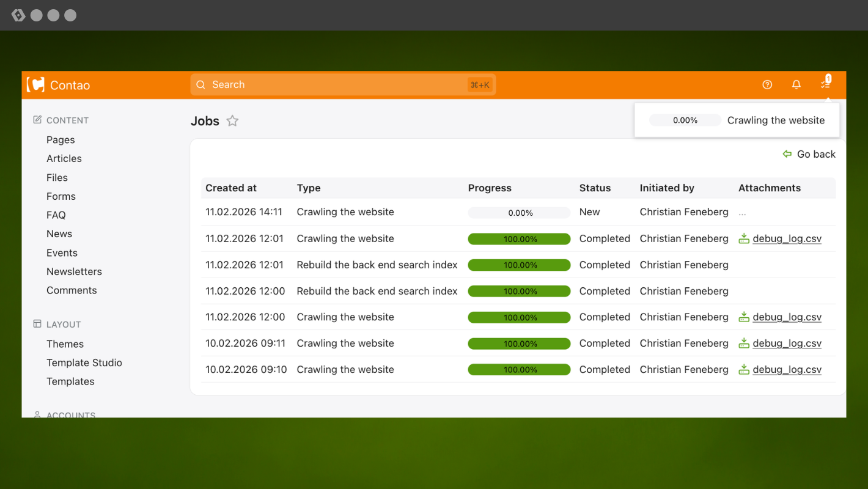Collapse the CONTENT navigation section
The height and width of the screenshot is (489, 868).
67,120
